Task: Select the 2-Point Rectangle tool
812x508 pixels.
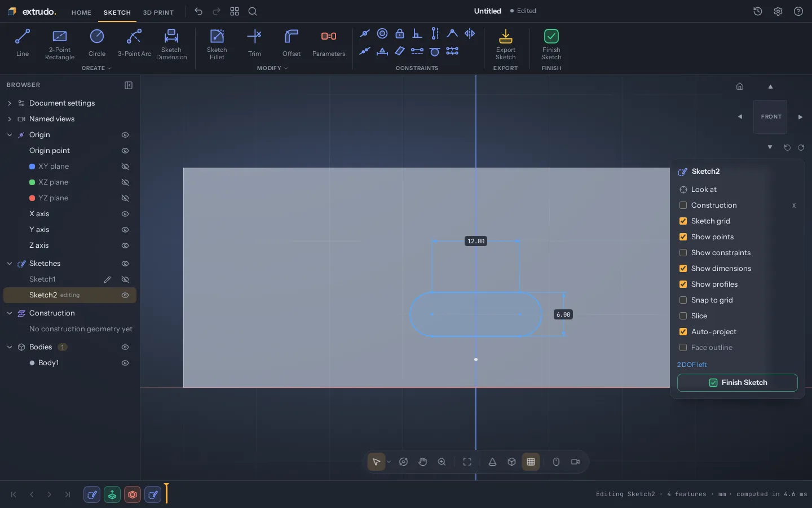Action: pyautogui.click(x=60, y=44)
